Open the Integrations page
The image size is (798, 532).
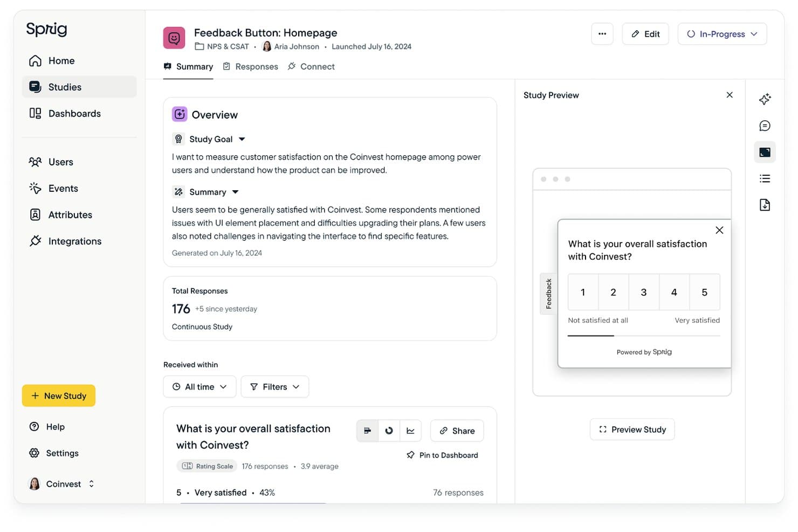[79, 241]
